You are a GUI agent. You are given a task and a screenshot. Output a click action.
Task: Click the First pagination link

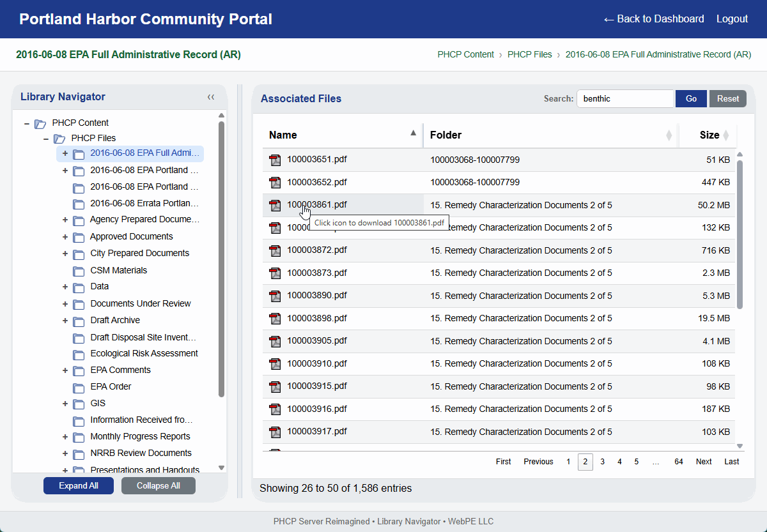tap(504, 462)
